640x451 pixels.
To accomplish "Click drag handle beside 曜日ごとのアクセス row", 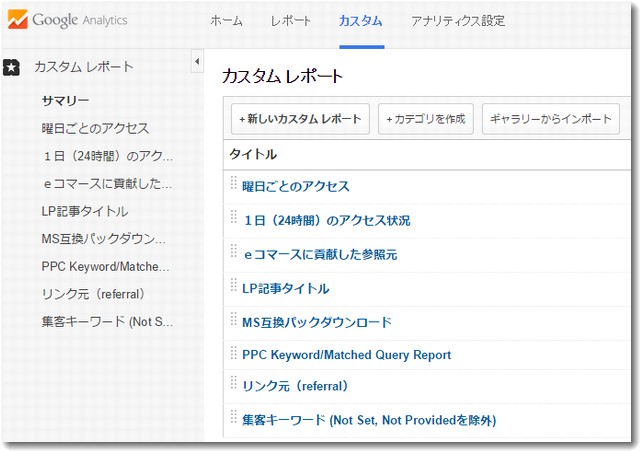I will (234, 185).
